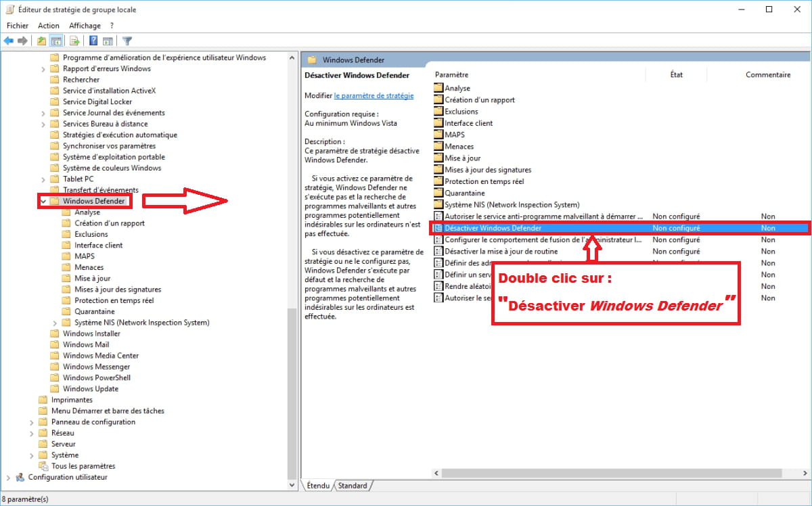Go back with the blue arrow toolbar icon
The width and height of the screenshot is (812, 506).
coord(9,41)
